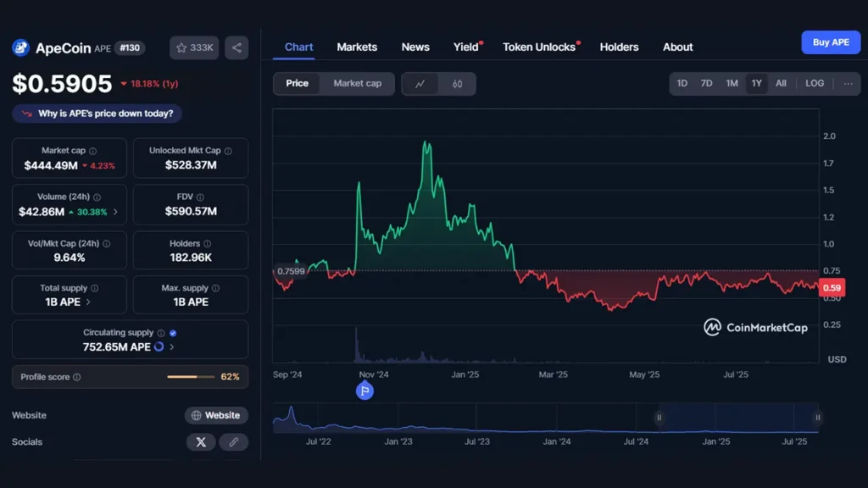Viewport: 868px width, 488px height.
Task: Show Max. supply info icon
Action: (215, 288)
